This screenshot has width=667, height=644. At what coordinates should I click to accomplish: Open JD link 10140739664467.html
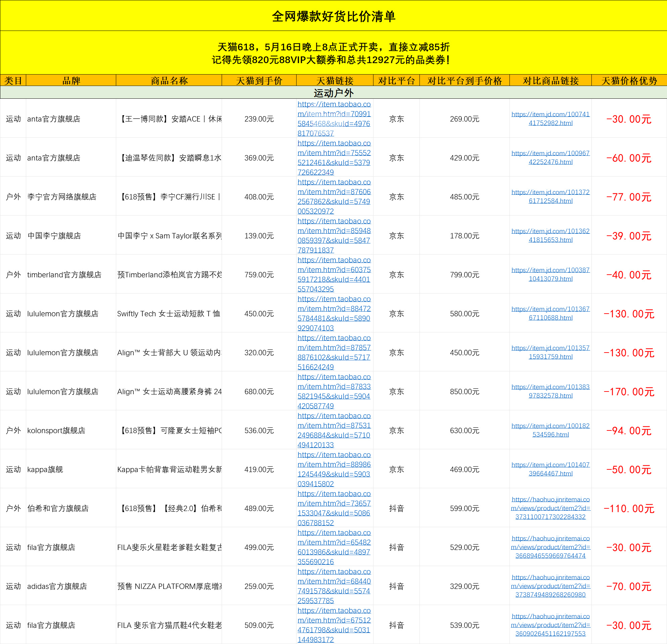tap(550, 469)
